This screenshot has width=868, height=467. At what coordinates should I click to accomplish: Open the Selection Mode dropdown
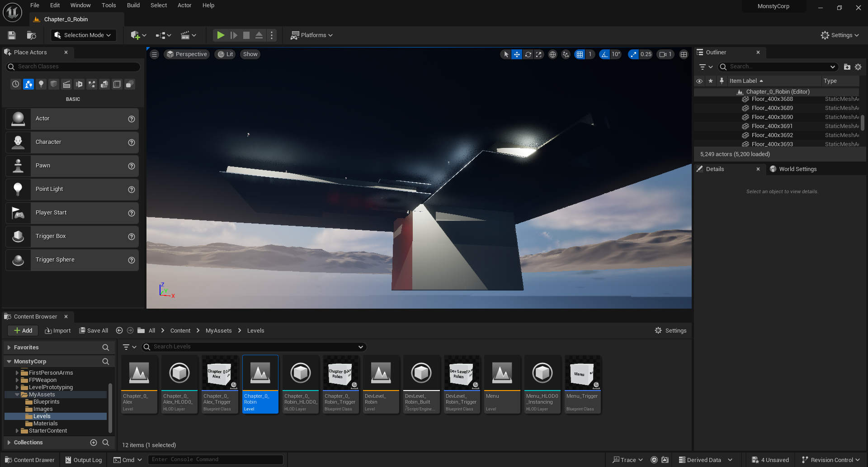click(x=83, y=35)
